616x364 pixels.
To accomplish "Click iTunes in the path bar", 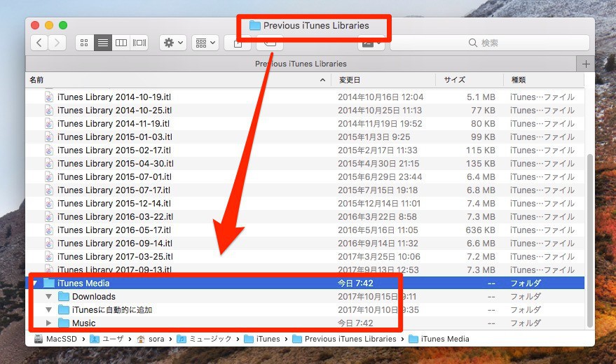I will point(267,339).
